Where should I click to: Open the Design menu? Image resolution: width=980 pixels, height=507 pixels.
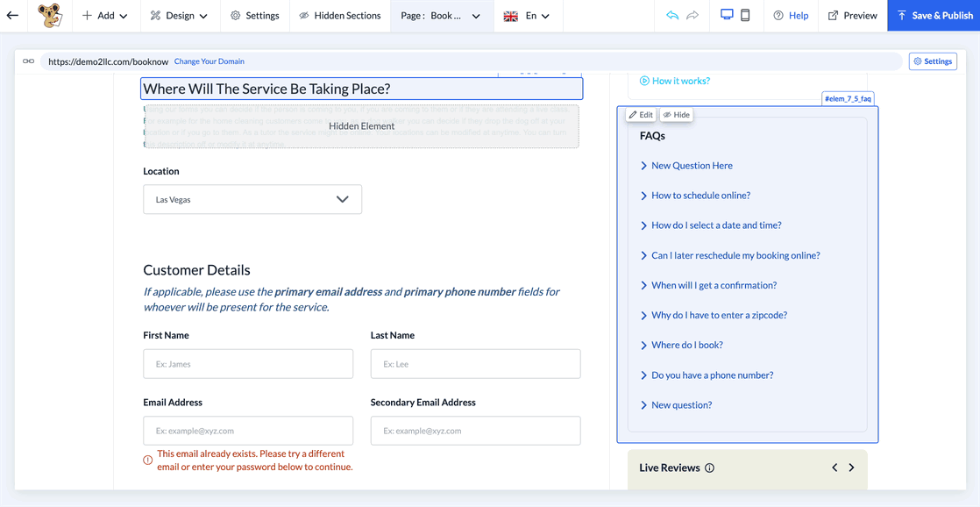[x=179, y=16]
